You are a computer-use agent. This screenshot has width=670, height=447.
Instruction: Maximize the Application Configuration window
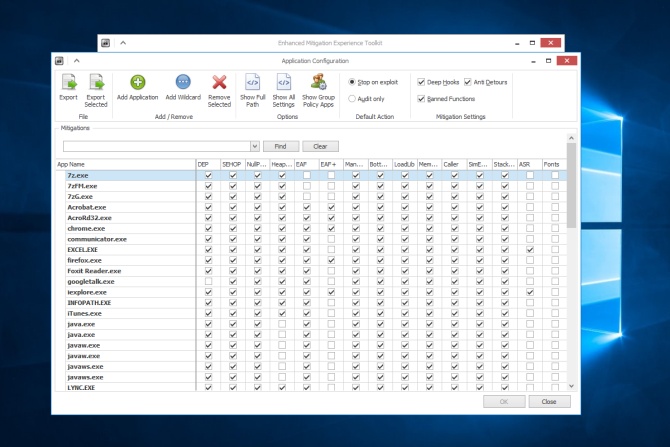[548, 61]
